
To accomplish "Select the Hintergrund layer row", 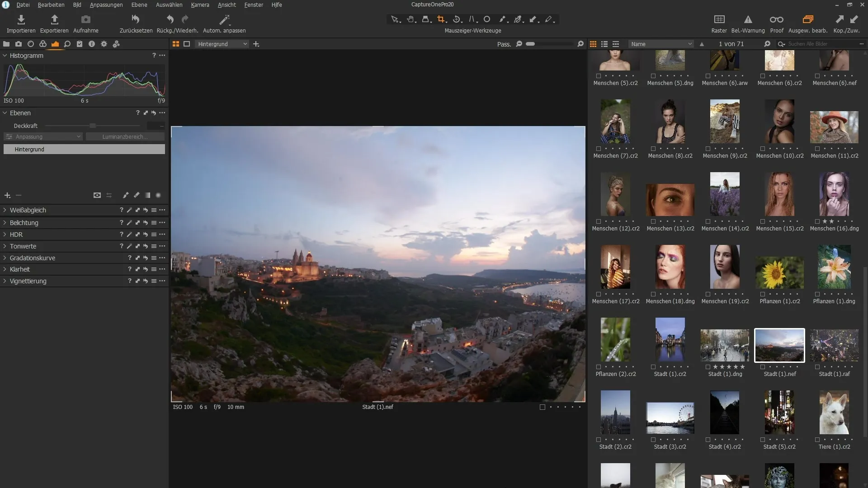I will [x=84, y=149].
